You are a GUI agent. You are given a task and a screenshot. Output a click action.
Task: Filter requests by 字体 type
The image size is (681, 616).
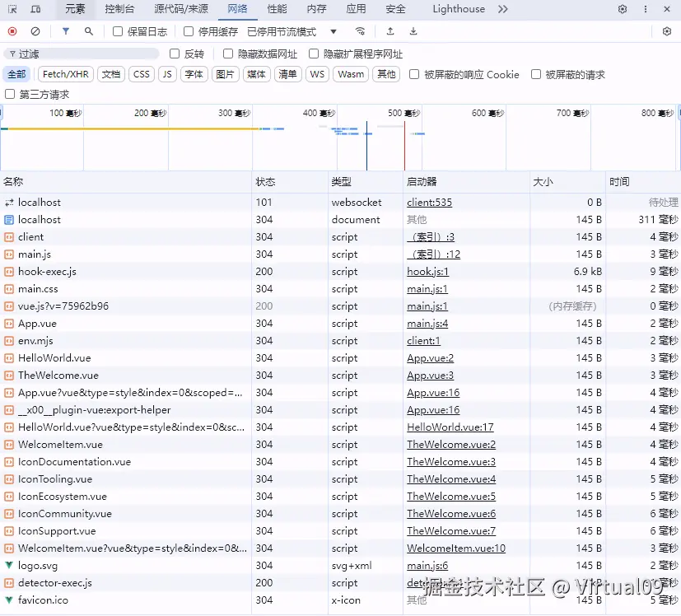pyautogui.click(x=194, y=74)
